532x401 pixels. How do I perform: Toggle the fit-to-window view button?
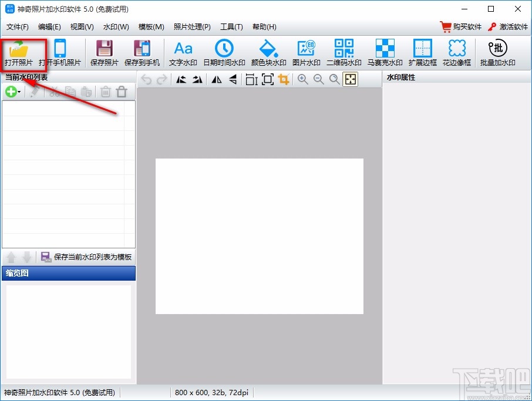[350, 79]
